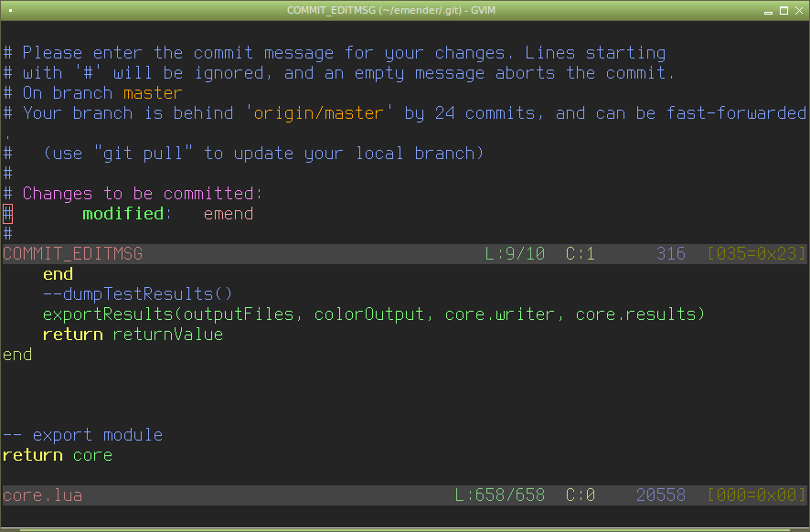Click the 'emend' modified file name

(229, 214)
